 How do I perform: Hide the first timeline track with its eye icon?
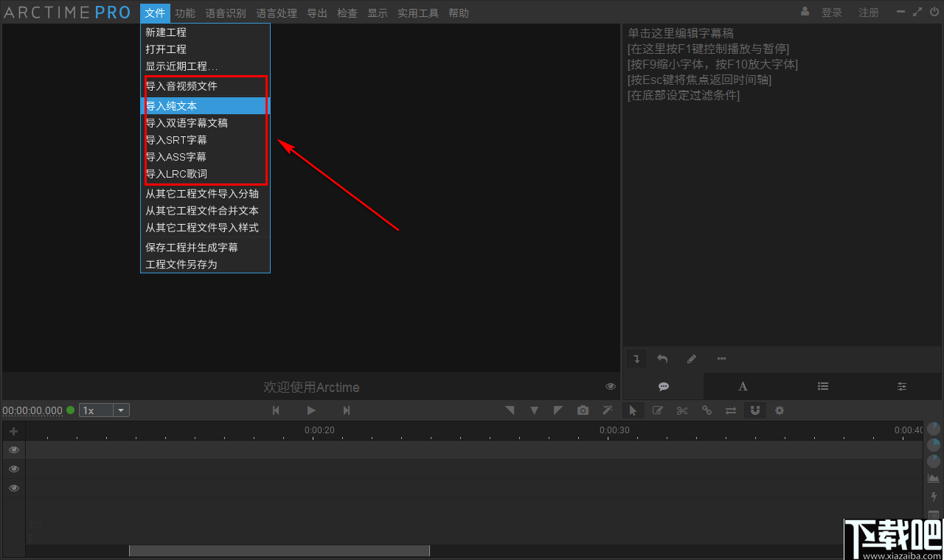tap(13, 449)
